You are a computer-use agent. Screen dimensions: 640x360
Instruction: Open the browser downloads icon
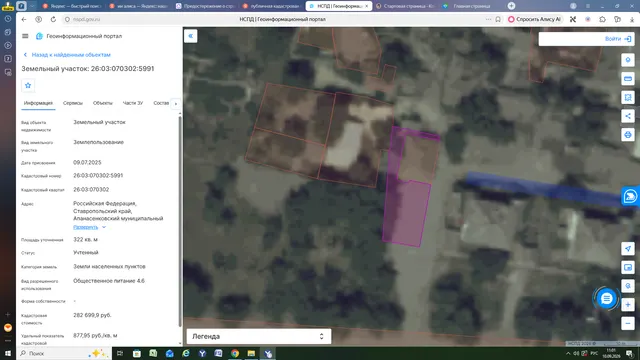tap(632, 19)
